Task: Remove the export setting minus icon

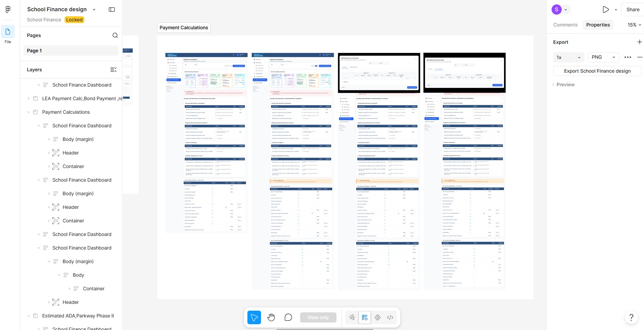Action: click(640, 57)
